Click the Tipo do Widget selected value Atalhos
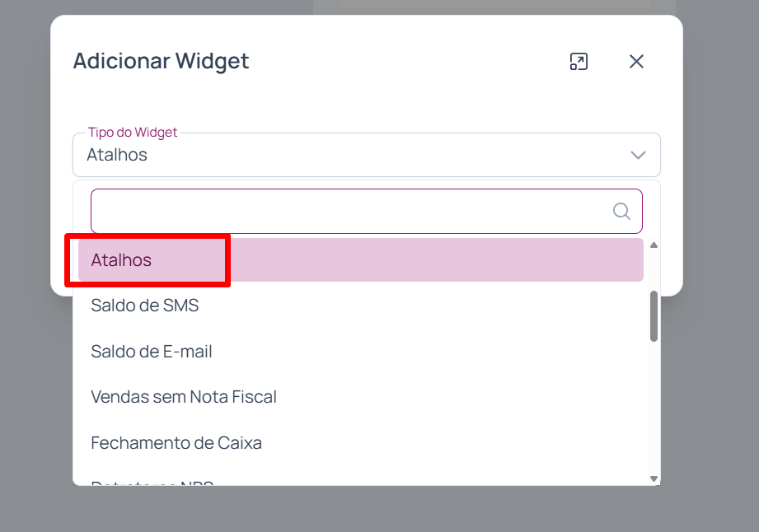Viewport: 759px width, 532px height. click(117, 155)
